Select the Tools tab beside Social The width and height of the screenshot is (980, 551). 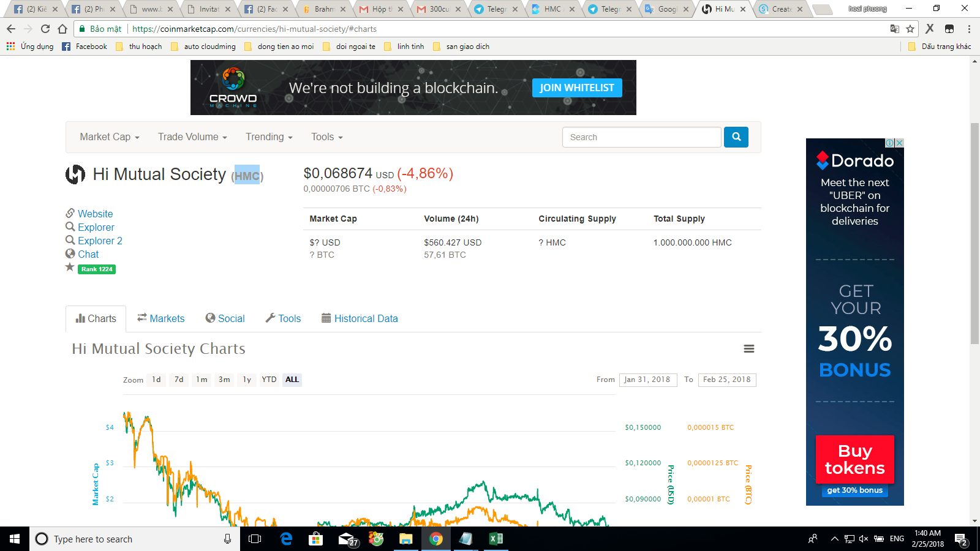(283, 318)
